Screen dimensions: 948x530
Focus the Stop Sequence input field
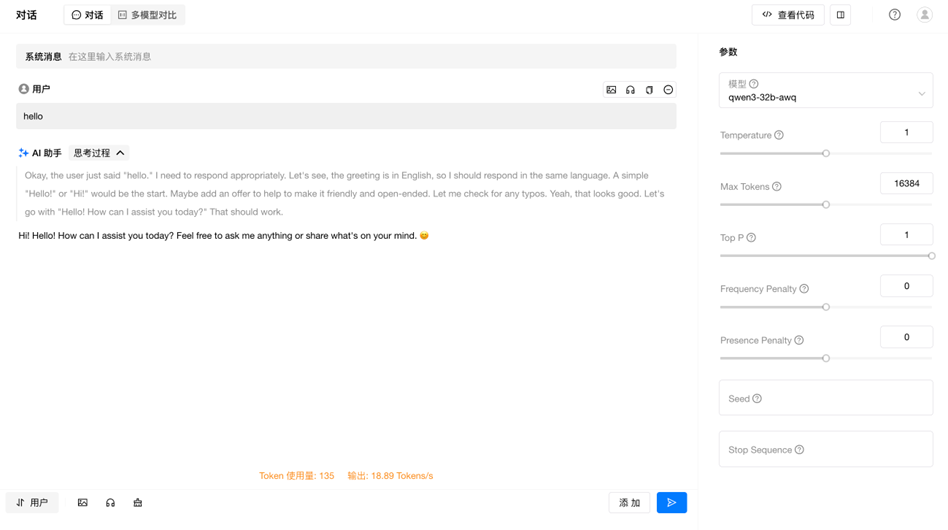coord(826,450)
